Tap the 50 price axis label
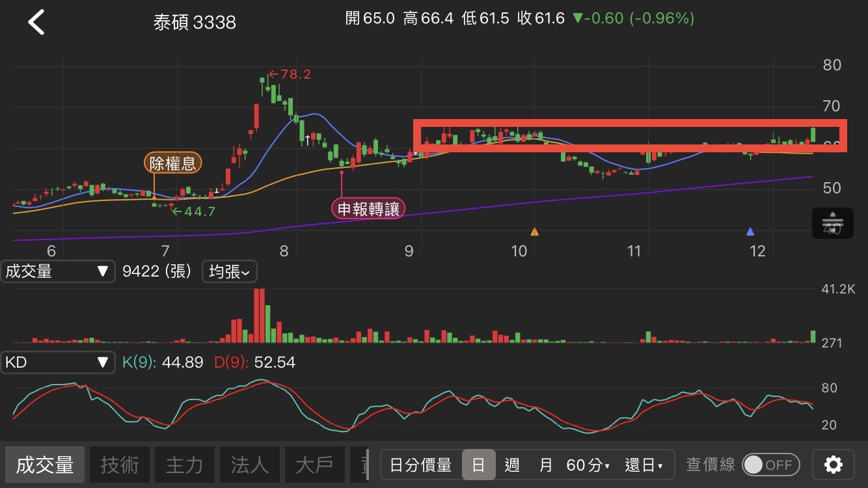 832,188
